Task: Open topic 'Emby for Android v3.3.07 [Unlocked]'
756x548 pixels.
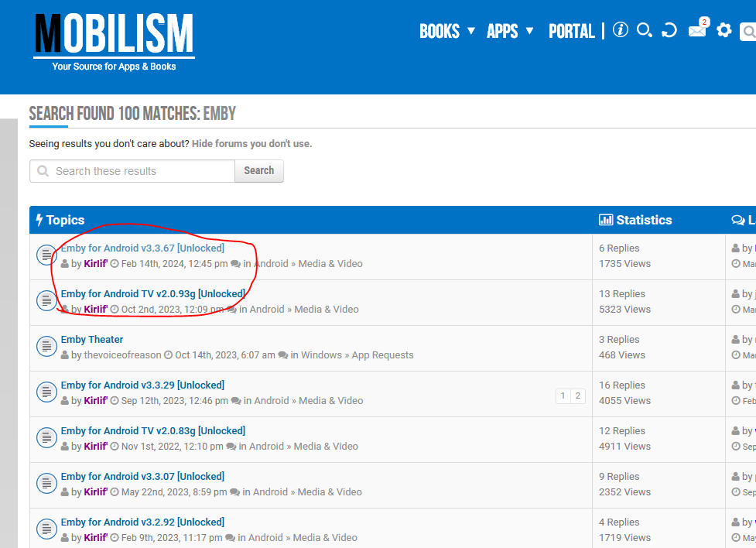Action: click(x=142, y=477)
